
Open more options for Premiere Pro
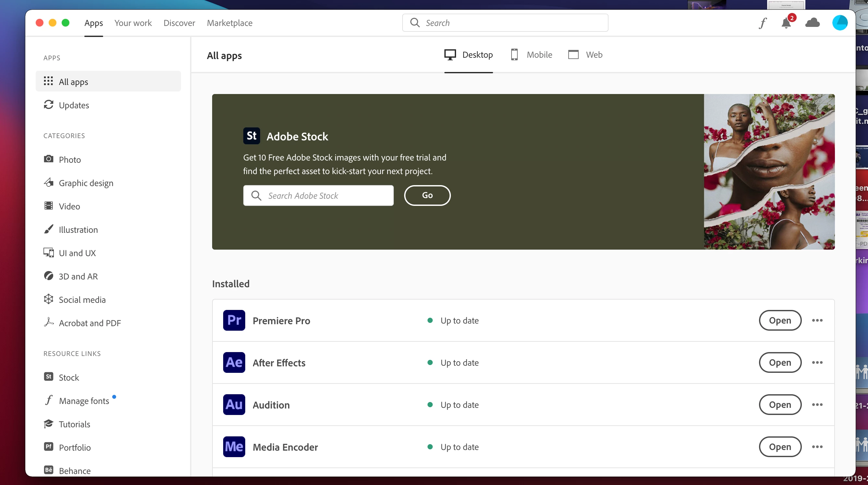(817, 320)
